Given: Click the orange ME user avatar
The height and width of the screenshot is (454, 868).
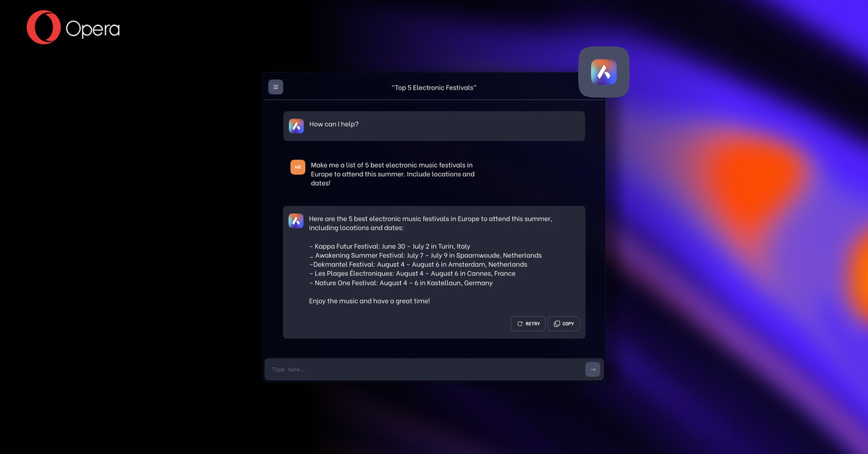Looking at the screenshot, I should [297, 167].
